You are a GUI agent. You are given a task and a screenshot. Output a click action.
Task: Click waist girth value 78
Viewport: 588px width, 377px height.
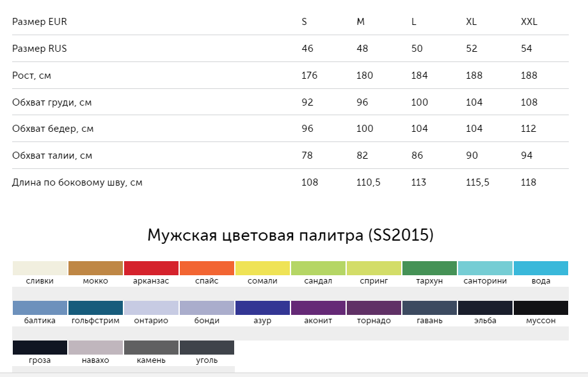point(306,156)
